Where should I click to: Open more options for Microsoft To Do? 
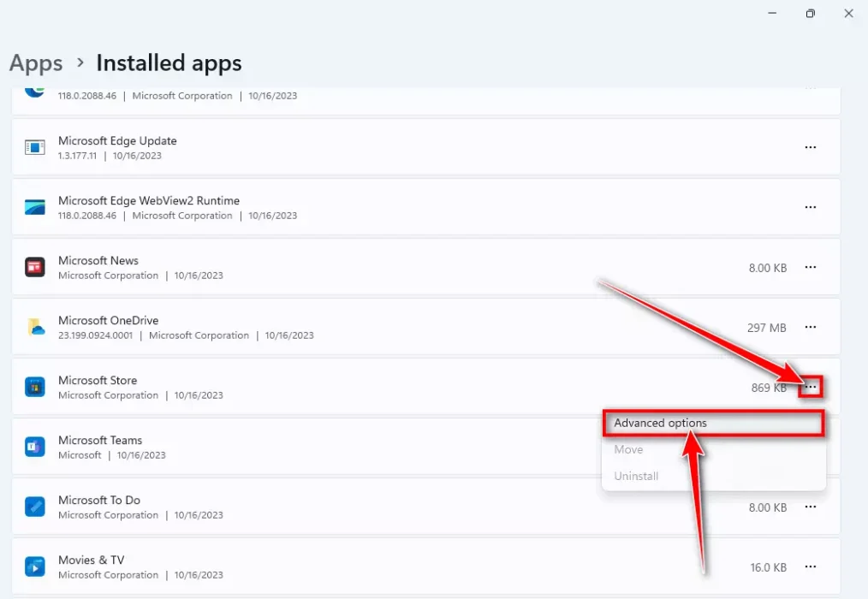pos(811,507)
